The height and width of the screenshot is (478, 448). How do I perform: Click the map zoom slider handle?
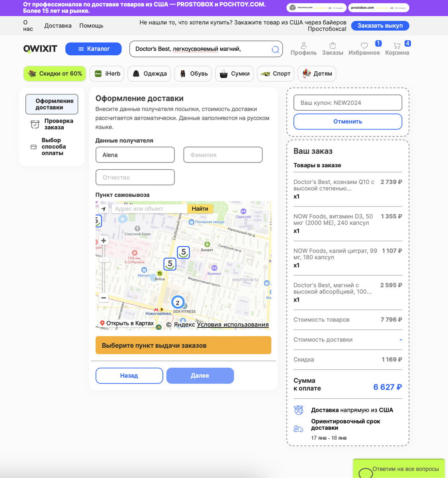[104, 260]
